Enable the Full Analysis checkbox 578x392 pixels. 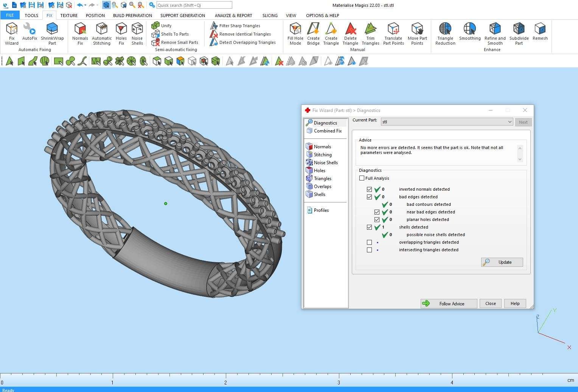coord(362,178)
